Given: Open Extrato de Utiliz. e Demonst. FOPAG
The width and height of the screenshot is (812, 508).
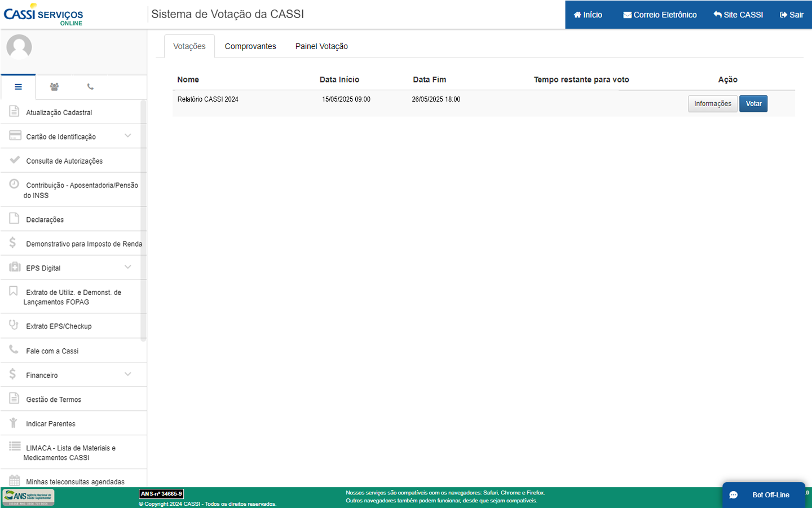Looking at the screenshot, I should [x=73, y=297].
